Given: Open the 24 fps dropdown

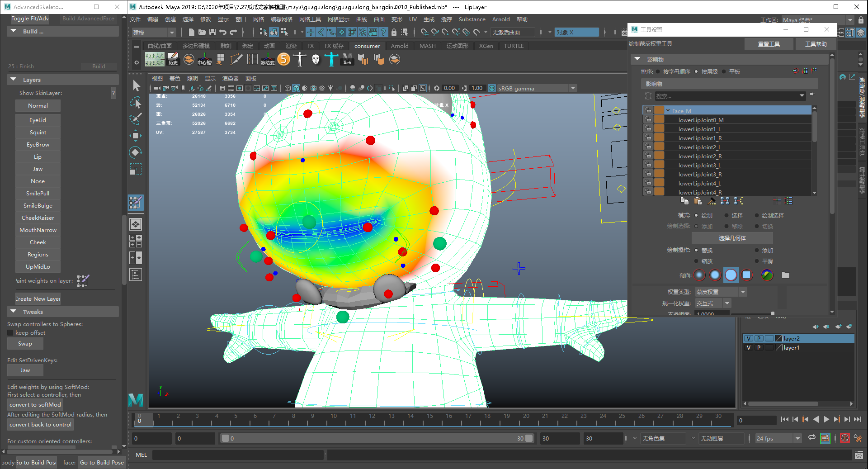Looking at the screenshot, I should [778, 438].
